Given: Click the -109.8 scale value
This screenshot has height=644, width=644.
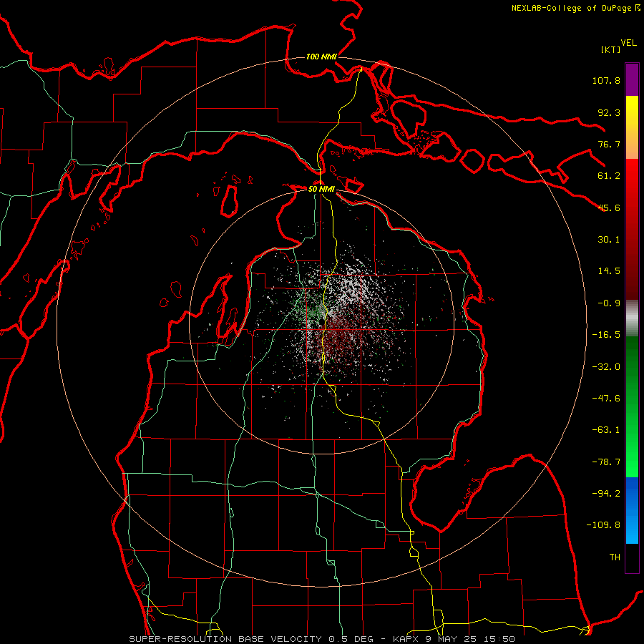Looking at the screenshot, I should (603, 525).
